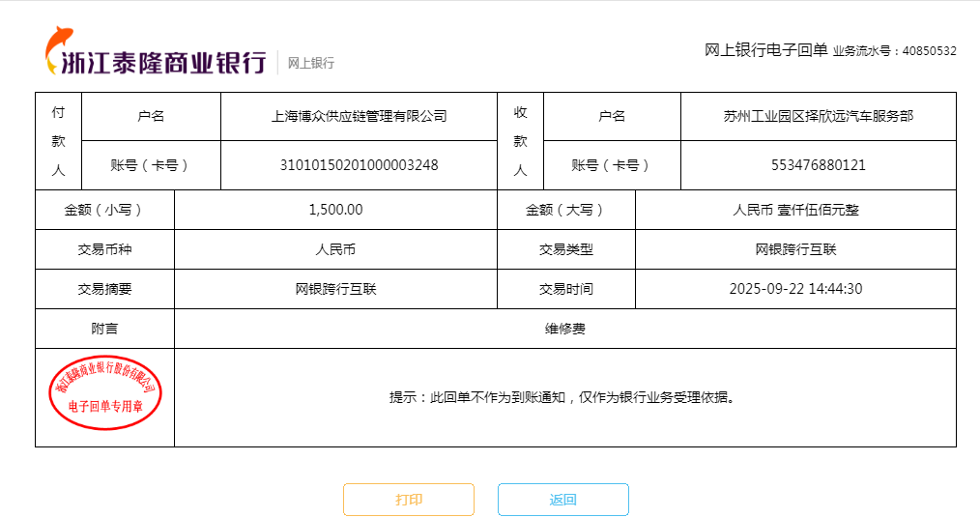The image size is (980, 518).
Task: Click the uppercase amount 人民币 壹仟伍佰元整
Action: tap(795, 210)
